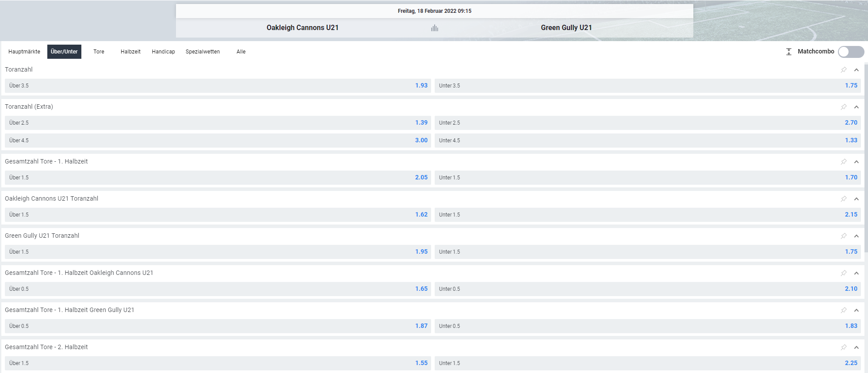Pin 1. Halbzeit Oakleigh Cannons U21 market
The width and height of the screenshot is (868, 373).
click(x=844, y=273)
